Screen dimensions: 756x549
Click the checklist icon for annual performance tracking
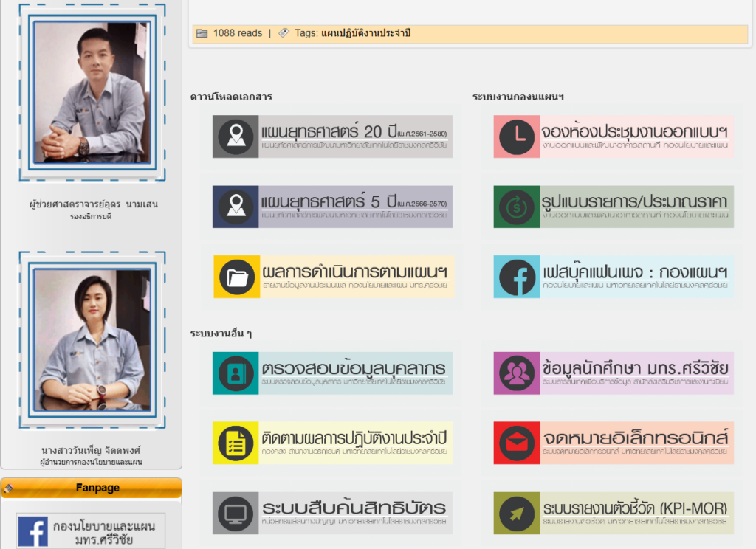[x=237, y=443]
